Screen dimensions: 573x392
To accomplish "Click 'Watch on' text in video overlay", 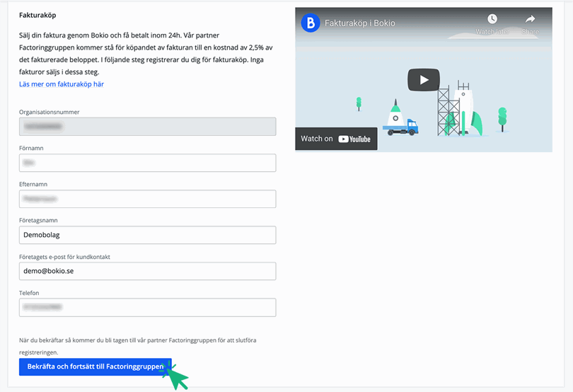I will pos(316,139).
